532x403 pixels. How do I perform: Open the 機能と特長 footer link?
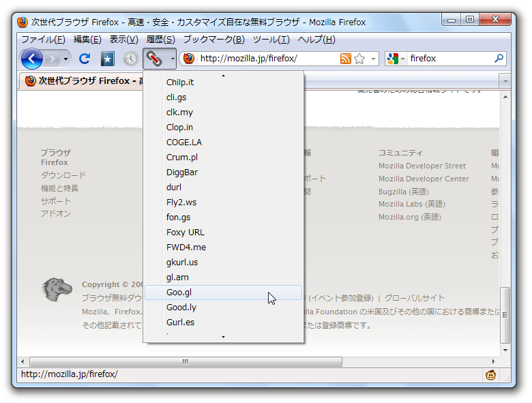coord(59,188)
